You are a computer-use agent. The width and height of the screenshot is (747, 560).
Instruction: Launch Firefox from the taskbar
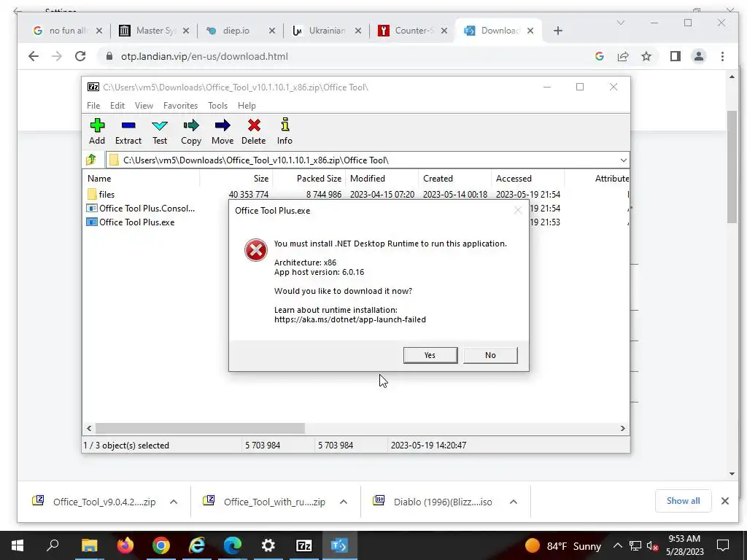point(125,545)
